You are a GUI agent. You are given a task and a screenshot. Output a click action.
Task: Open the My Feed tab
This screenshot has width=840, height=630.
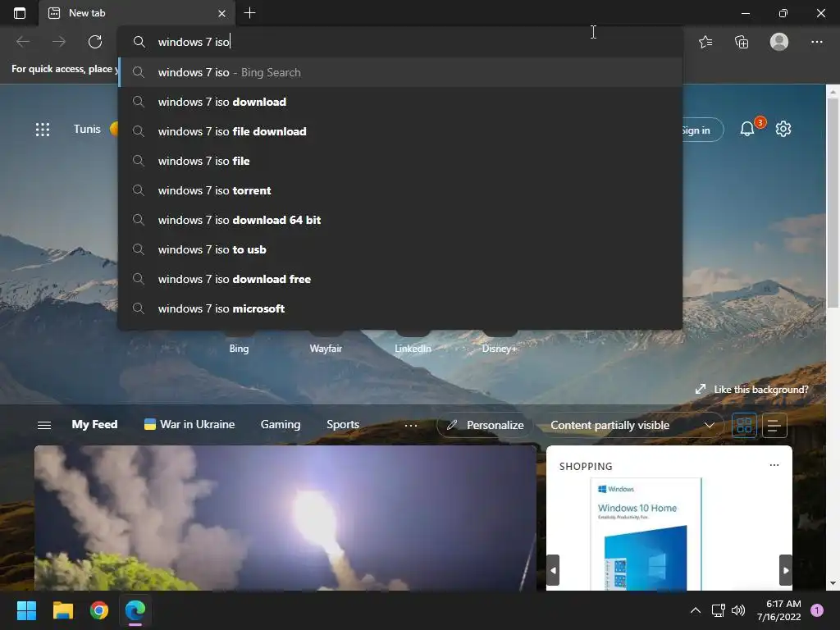tap(94, 424)
